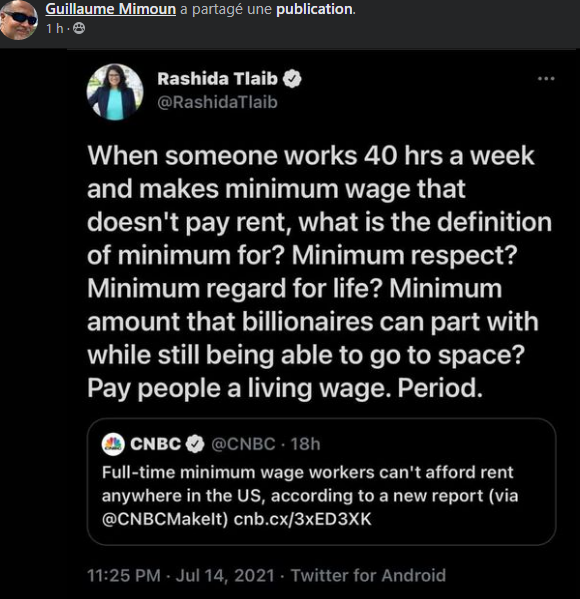Open the @CNBCMakeIt mention
The image size is (580, 599).
click(165, 519)
